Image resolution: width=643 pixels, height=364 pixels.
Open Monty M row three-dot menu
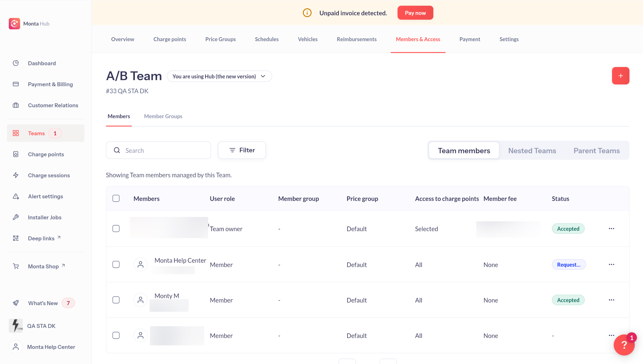[x=611, y=300]
